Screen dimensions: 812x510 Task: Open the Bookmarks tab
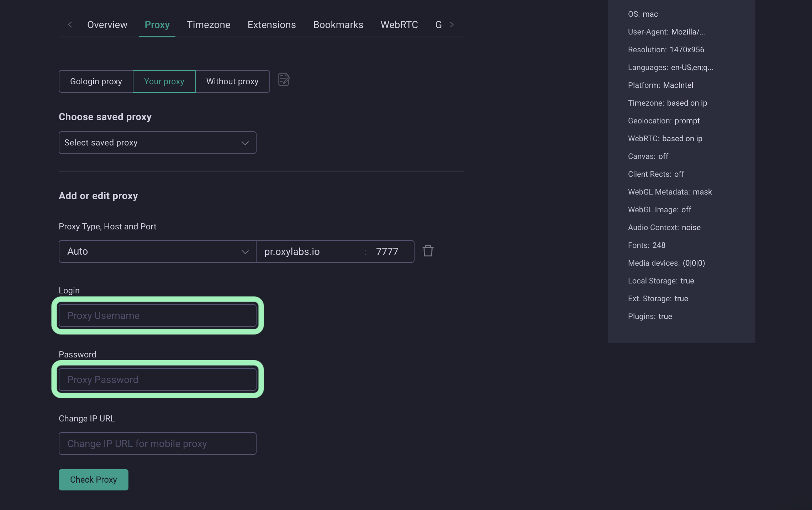(338, 25)
